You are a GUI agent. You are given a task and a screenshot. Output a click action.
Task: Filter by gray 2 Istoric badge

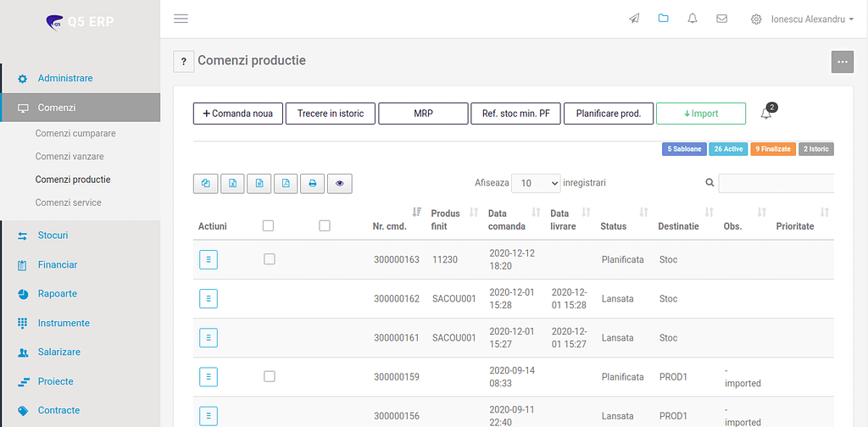click(816, 149)
